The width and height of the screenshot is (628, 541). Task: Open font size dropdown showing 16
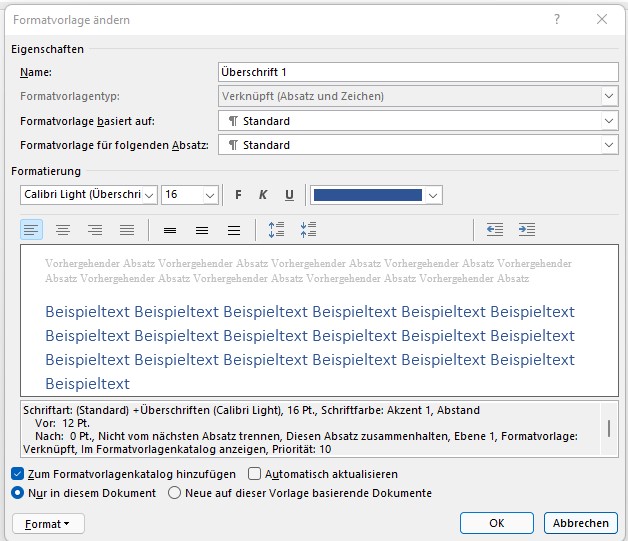[210, 195]
